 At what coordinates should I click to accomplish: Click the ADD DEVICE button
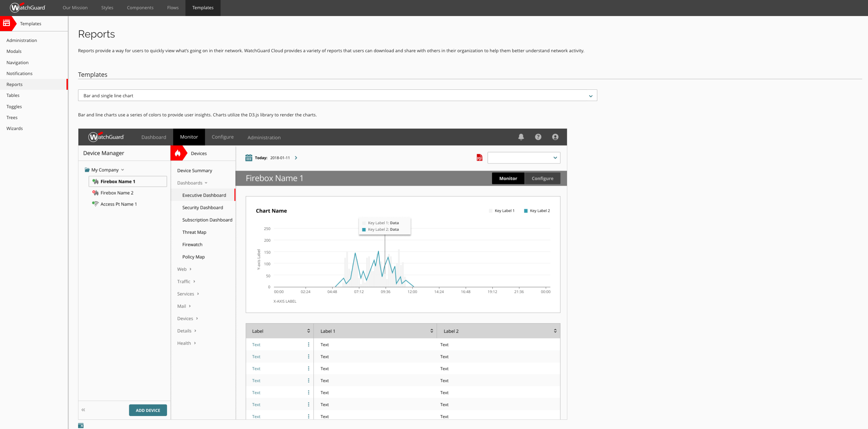[x=148, y=410]
